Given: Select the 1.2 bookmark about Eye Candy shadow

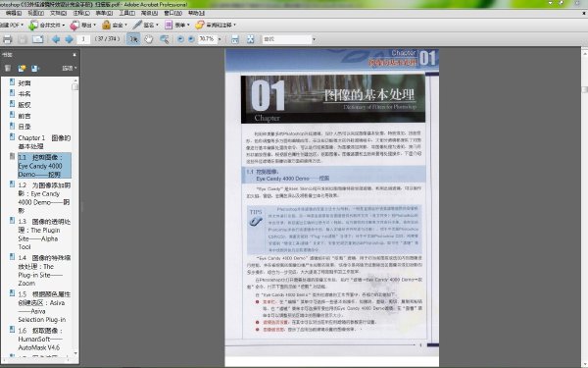Looking at the screenshot, I should click(x=44, y=198).
